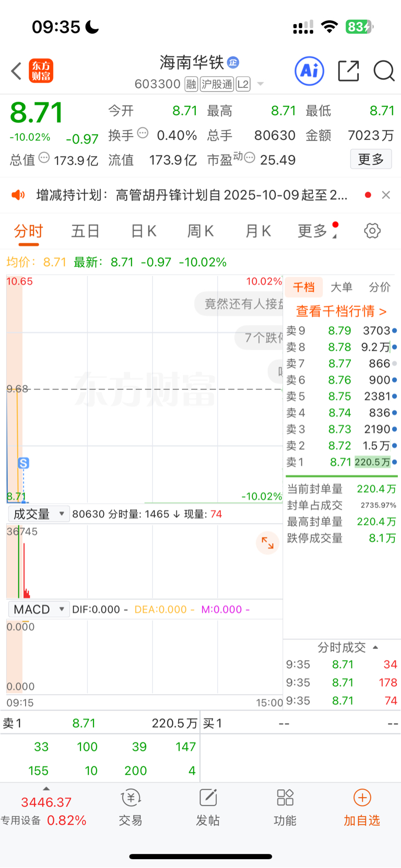The height and width of the screenshot is (868, 401).
Task: Tap the S marker on the chart
Action: coord(23,463)
